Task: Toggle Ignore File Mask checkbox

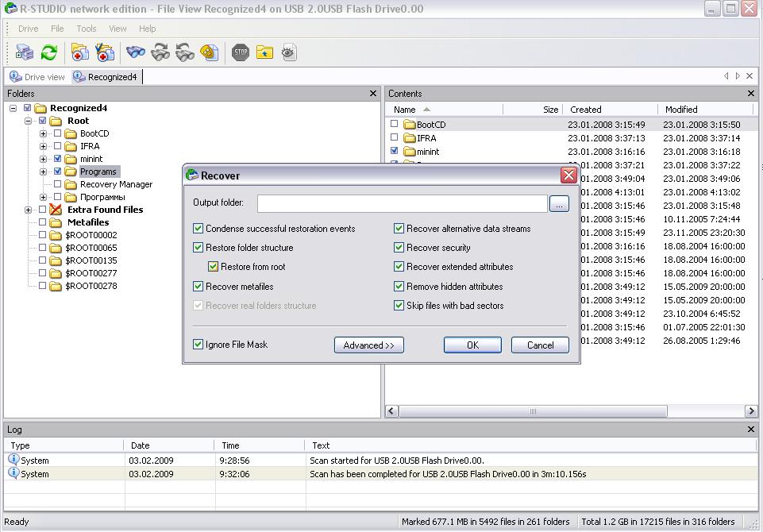Action: tap(198, 345)
